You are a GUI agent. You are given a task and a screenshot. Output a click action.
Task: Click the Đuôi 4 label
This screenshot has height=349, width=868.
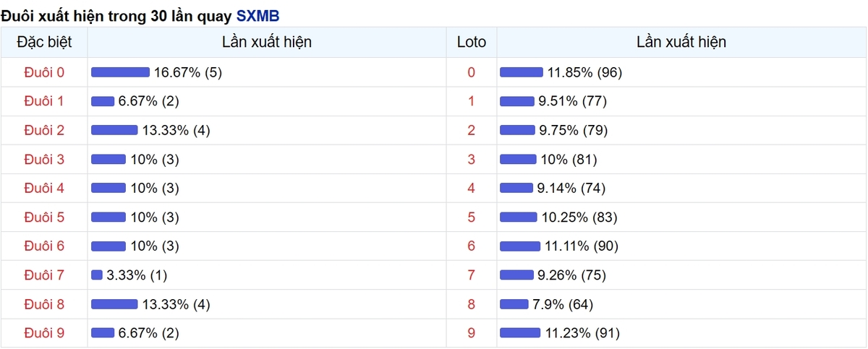pyautogui.click(x=44, y=188)
